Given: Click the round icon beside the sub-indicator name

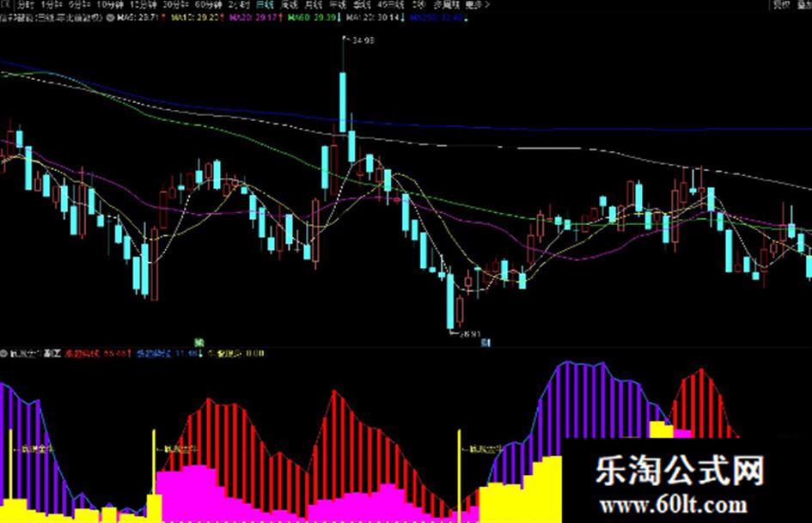Looking at the screenshot, I should click(x=4, y=354).
